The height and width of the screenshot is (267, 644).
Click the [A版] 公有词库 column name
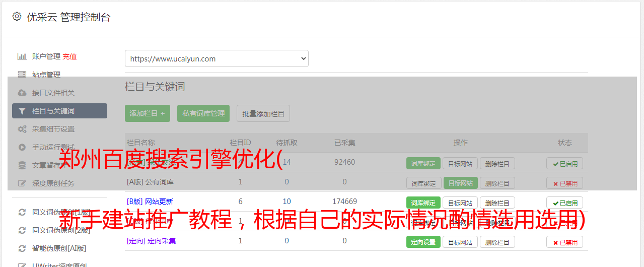(150, 182)
